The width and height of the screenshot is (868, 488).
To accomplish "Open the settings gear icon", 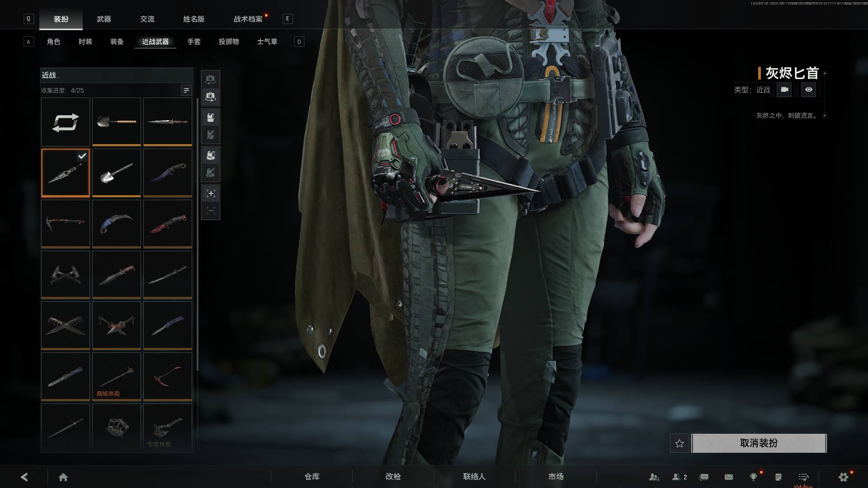I will click(844, 477).
